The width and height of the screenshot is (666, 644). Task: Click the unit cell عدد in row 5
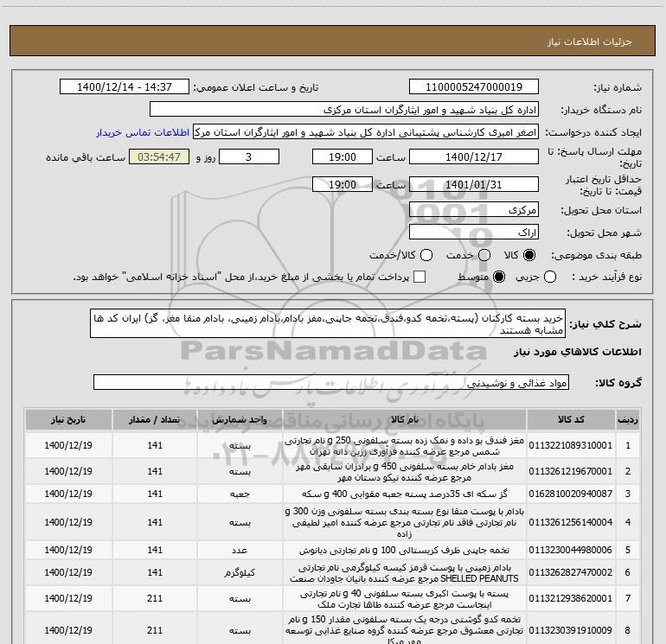240,550
